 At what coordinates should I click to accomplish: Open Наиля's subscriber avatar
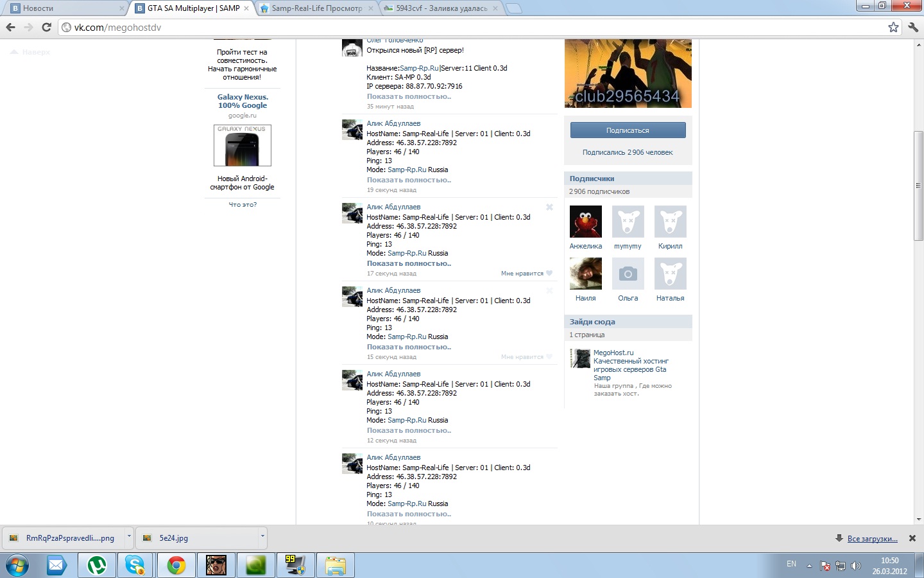click(x=586, y=274)
